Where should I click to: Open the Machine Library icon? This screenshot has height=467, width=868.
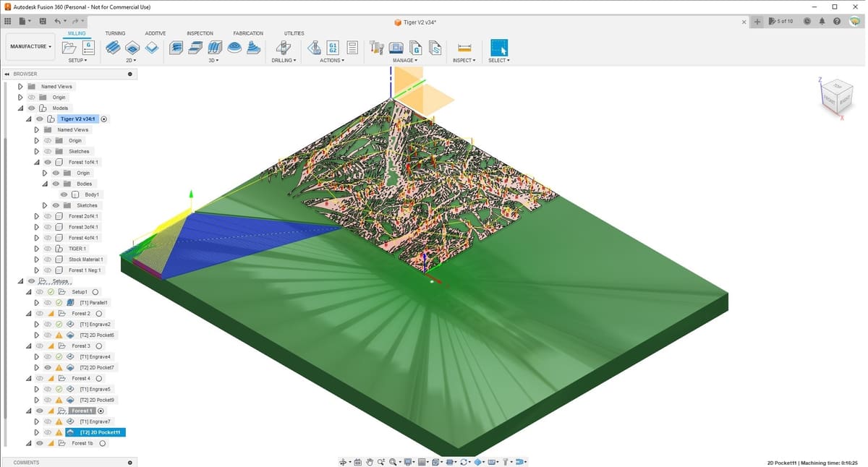(396, 48)
